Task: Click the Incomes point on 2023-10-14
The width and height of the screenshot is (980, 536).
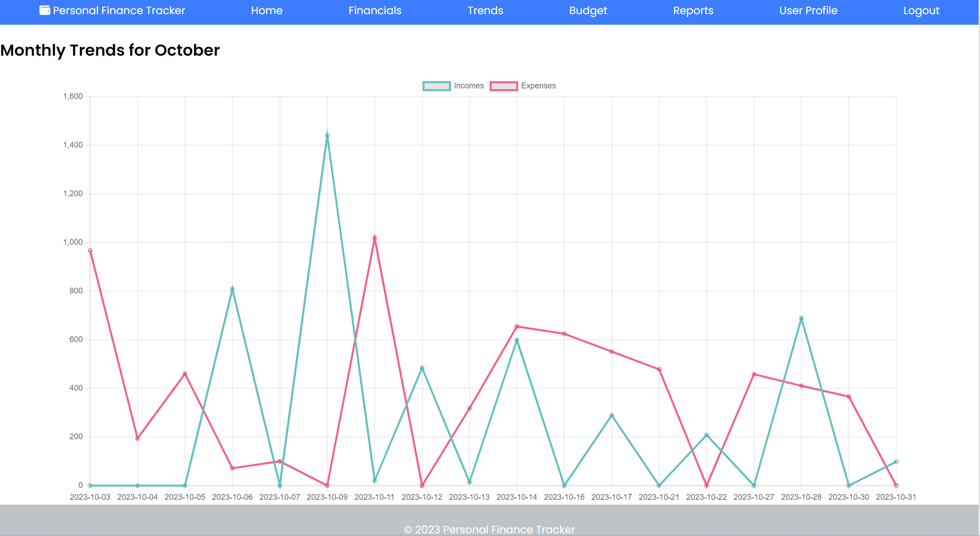Action: tap(517, 340)
